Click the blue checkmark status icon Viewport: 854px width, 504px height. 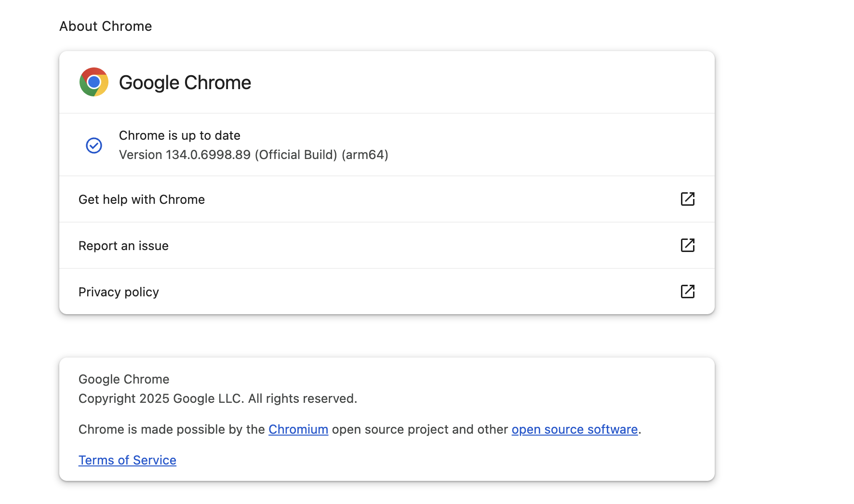(94, 145)
